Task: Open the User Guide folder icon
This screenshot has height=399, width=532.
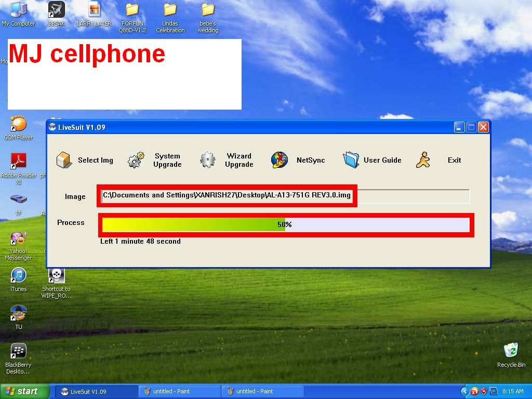Action: point(351,160)
